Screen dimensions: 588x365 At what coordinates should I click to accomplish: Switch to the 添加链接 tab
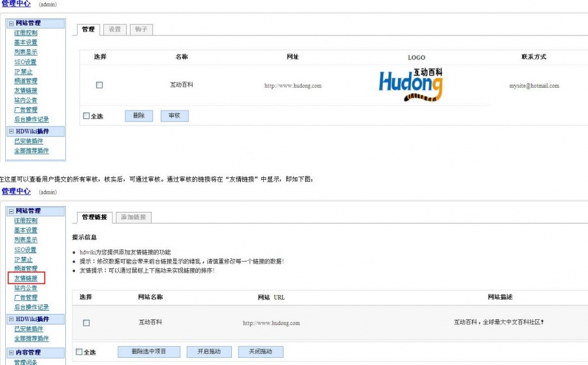point(133,217)
